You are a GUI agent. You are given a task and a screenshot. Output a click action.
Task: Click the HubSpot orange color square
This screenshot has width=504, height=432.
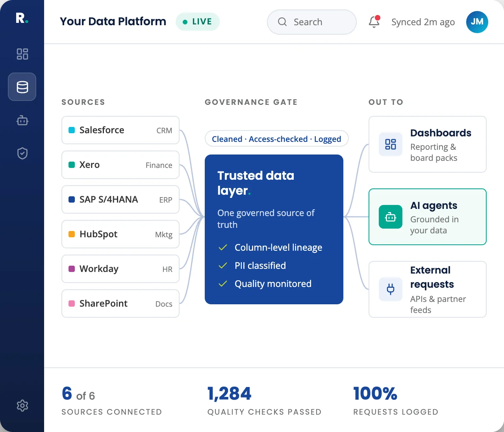(x=72, y=234)
